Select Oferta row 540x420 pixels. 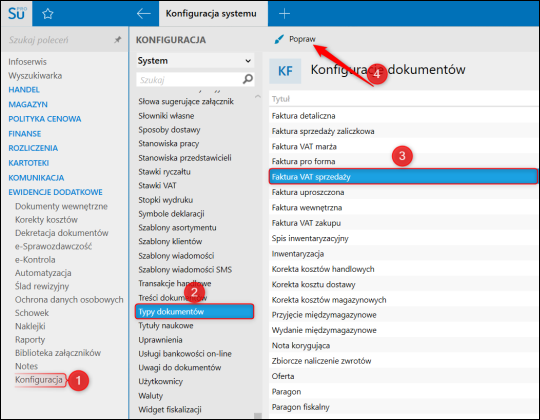403,376
